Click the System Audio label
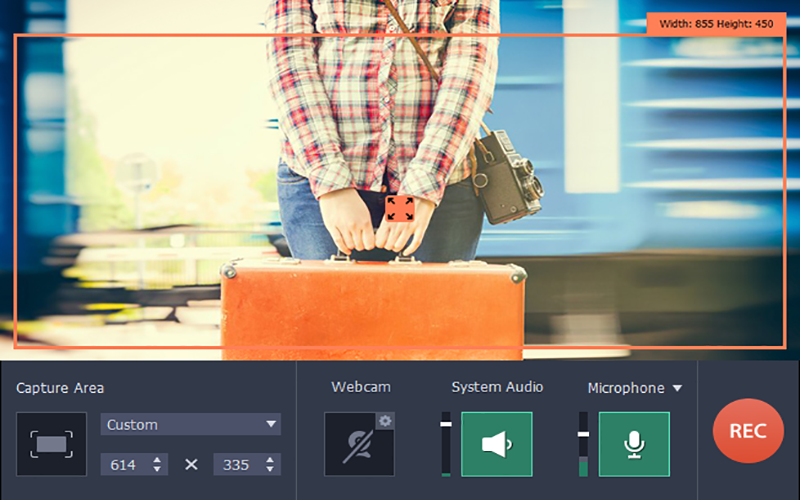 coord(497,387)
